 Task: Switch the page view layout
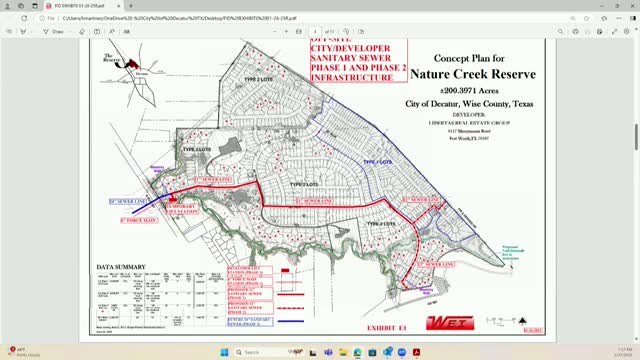point(361,31)
